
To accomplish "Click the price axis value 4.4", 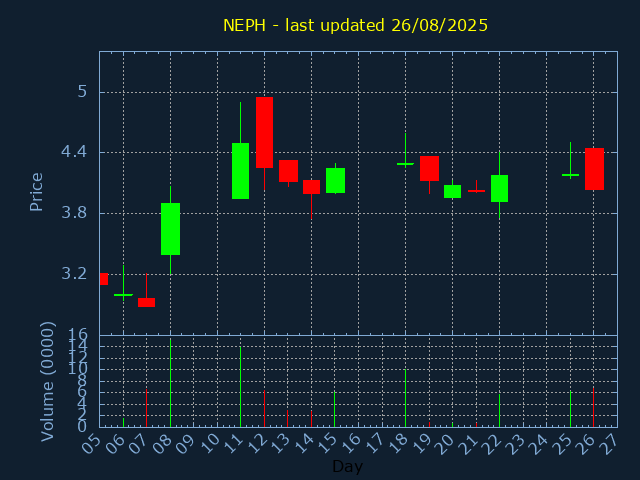I will pos(74,152).
